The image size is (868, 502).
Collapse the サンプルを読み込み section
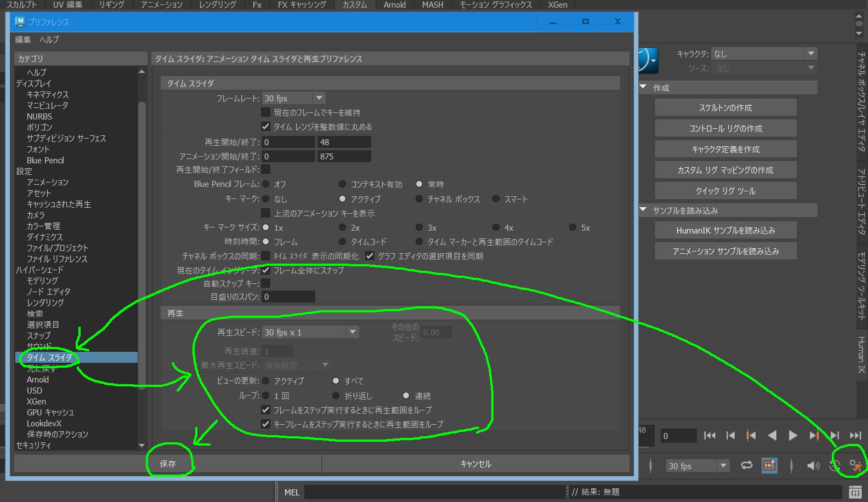(644, 210)
